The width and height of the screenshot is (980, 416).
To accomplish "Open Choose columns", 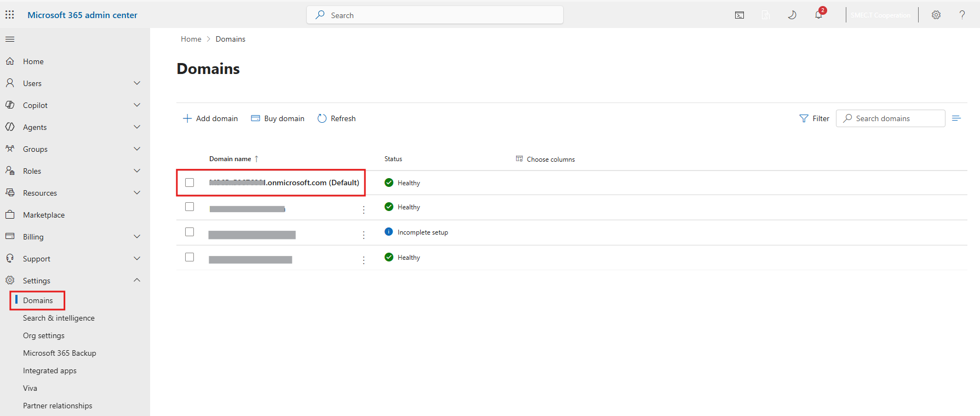I will [545, 159].
